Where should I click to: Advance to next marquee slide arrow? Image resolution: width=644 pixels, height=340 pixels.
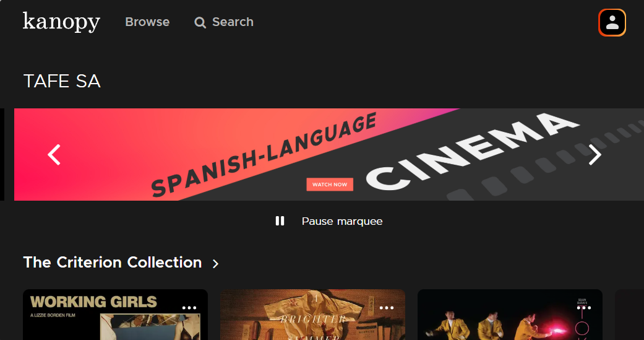[595, 155]
